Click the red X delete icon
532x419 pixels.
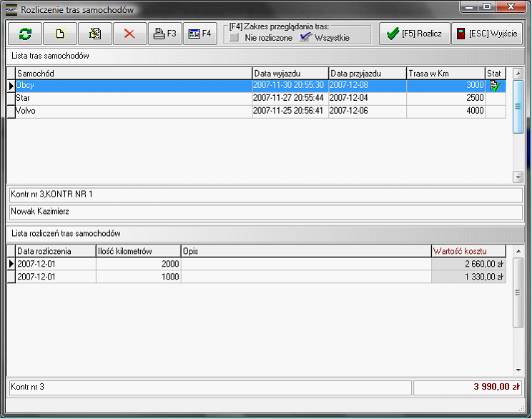point(130,34)
